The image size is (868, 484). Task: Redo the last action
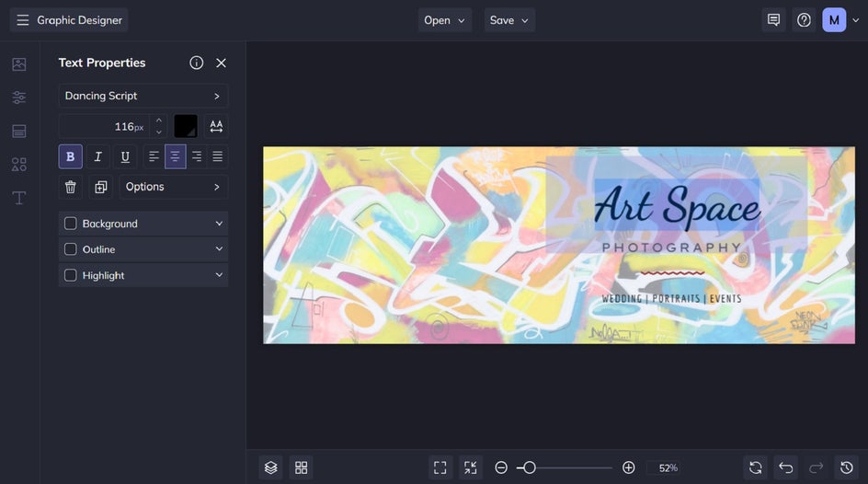coord(817,468)
